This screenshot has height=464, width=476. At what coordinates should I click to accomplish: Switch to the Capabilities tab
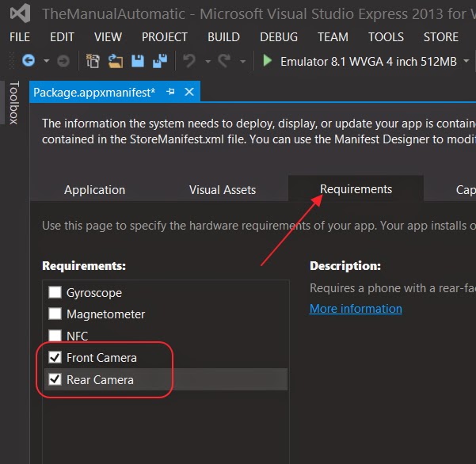click(466, 190)
